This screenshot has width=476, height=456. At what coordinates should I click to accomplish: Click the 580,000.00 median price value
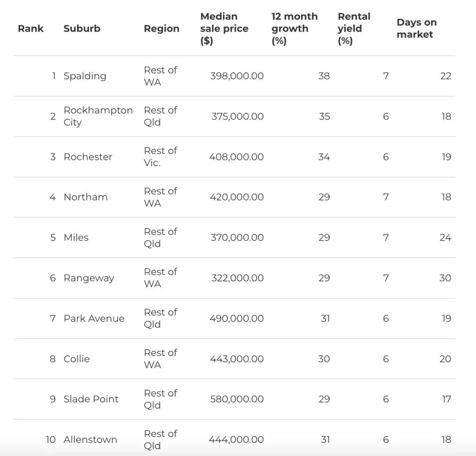pyautogui.click(x=237, y=399)
